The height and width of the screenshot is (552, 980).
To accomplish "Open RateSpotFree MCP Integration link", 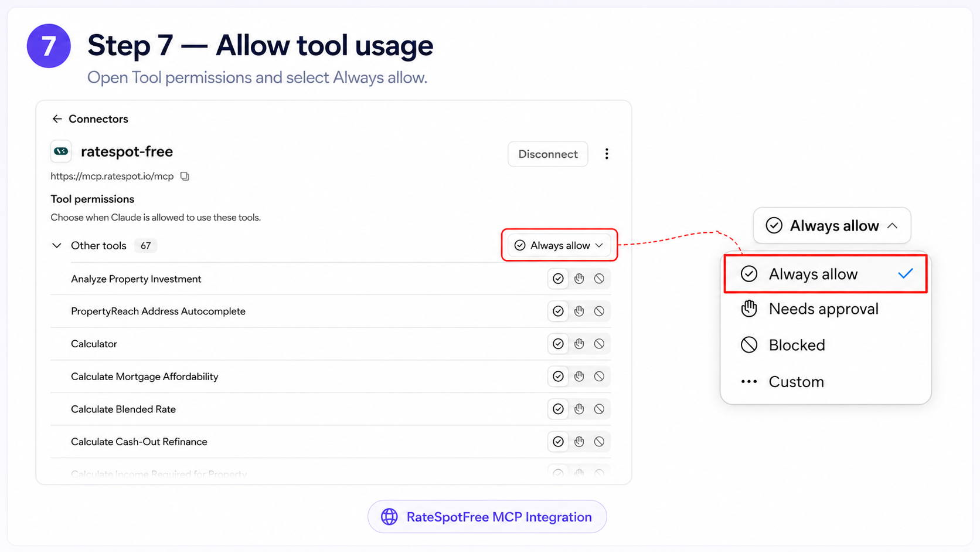I will 487,517.
